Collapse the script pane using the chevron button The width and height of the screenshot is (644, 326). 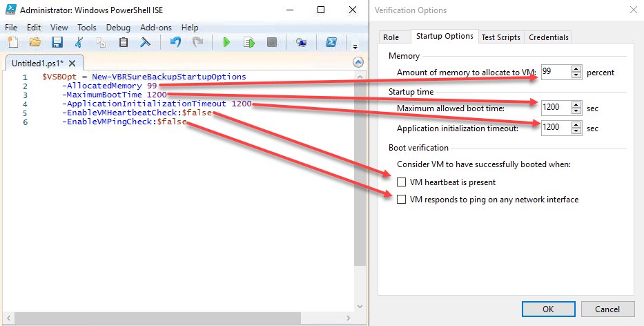tap(358, 62)
